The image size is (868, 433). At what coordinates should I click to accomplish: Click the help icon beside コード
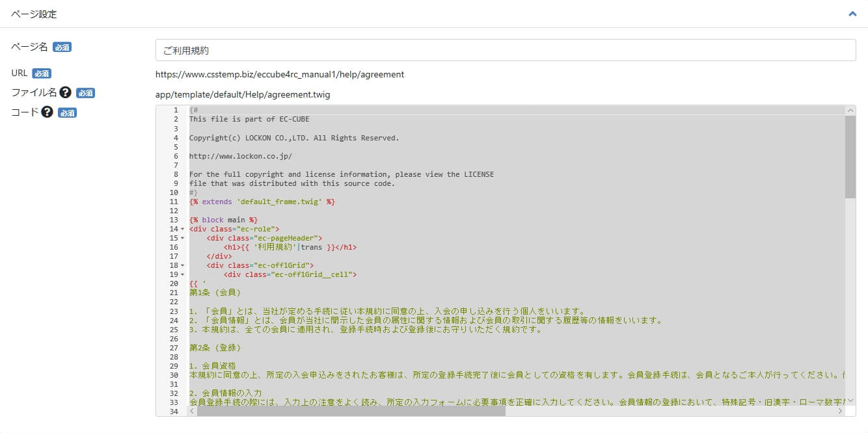pyautogui.click(x=47, y=112)
